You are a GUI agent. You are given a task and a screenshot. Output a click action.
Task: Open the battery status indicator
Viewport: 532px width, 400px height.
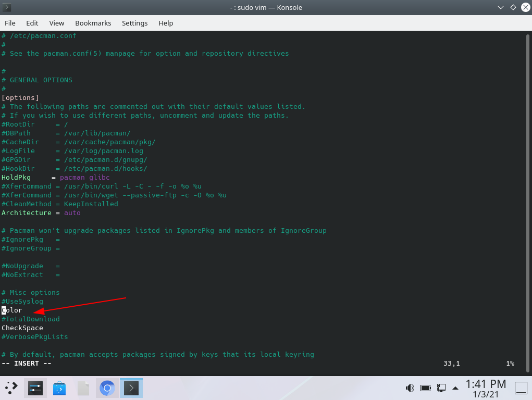pos(425,388)
